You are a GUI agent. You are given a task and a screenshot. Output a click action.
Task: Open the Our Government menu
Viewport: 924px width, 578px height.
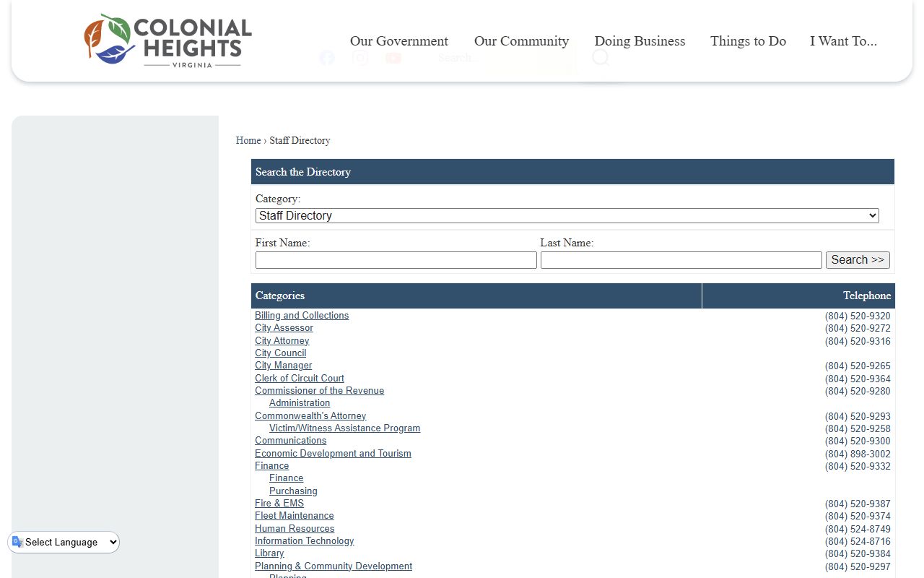coord(398,41)
